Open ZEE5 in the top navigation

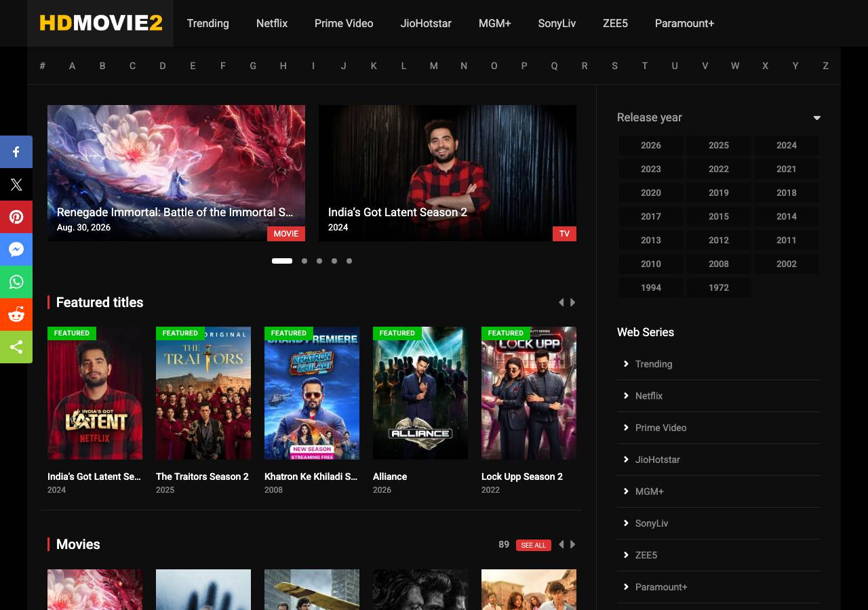click(615, 23)
